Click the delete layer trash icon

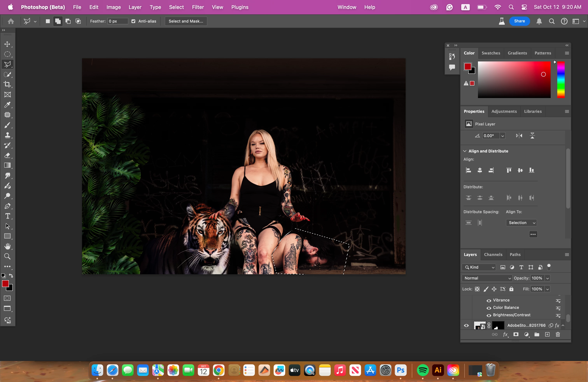click(558, 335)
